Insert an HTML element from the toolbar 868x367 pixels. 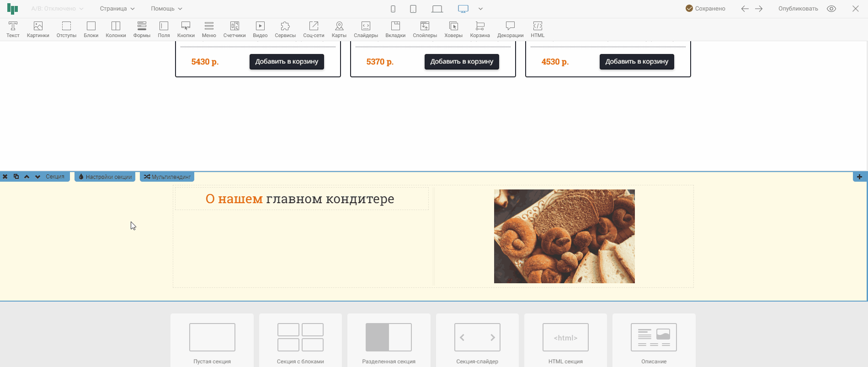pyautogui.click(x=538, y=29)
